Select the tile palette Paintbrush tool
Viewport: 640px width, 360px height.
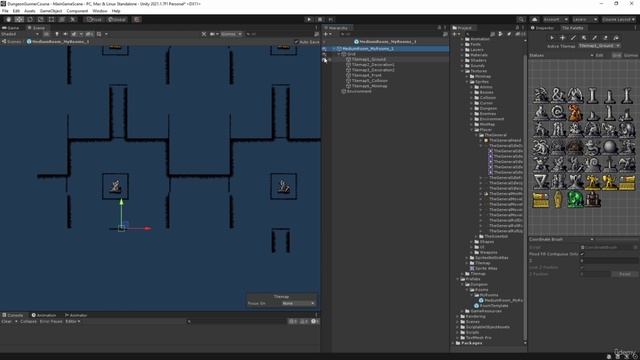(x=573, y=38)
